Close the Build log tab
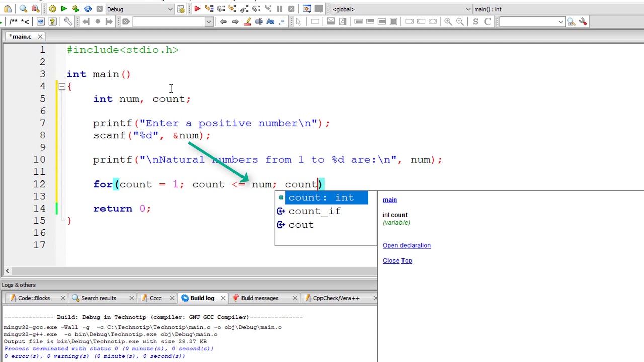Screen dimensions: 644x362 pyautogui.click(x=223, y=298)
